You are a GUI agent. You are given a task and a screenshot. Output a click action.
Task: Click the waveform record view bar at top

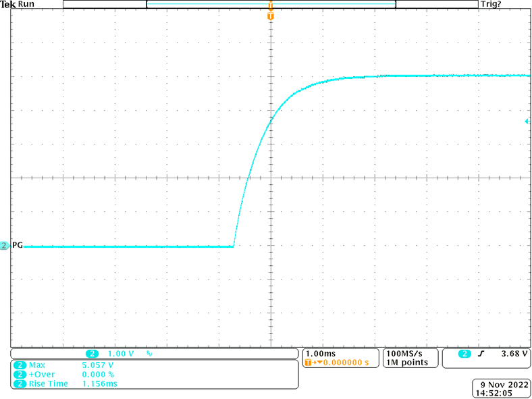pos(270,5)
